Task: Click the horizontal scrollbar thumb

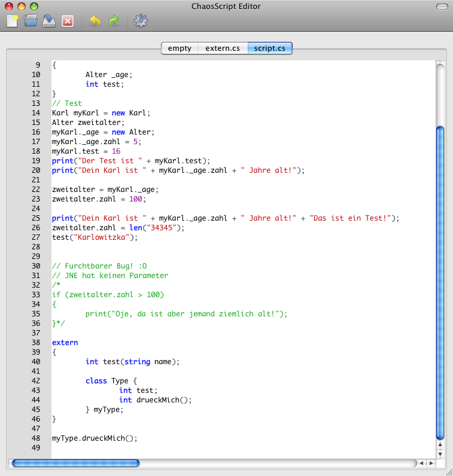Action: [x=75, y=463]
